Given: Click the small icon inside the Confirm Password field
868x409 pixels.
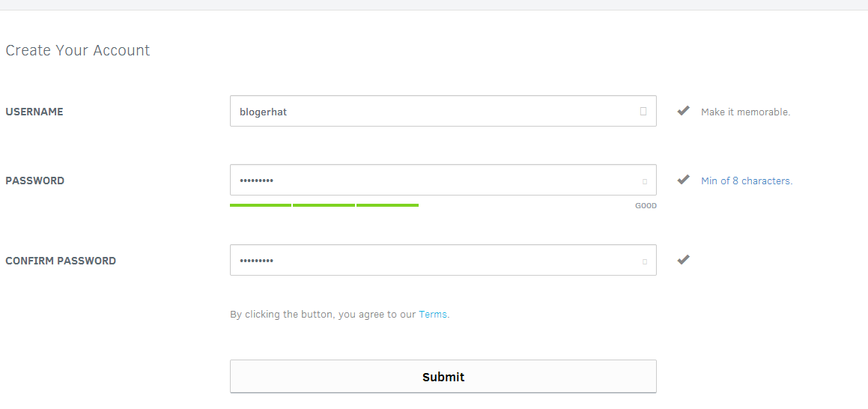Looking at the screenshot, I should point(644,261).
